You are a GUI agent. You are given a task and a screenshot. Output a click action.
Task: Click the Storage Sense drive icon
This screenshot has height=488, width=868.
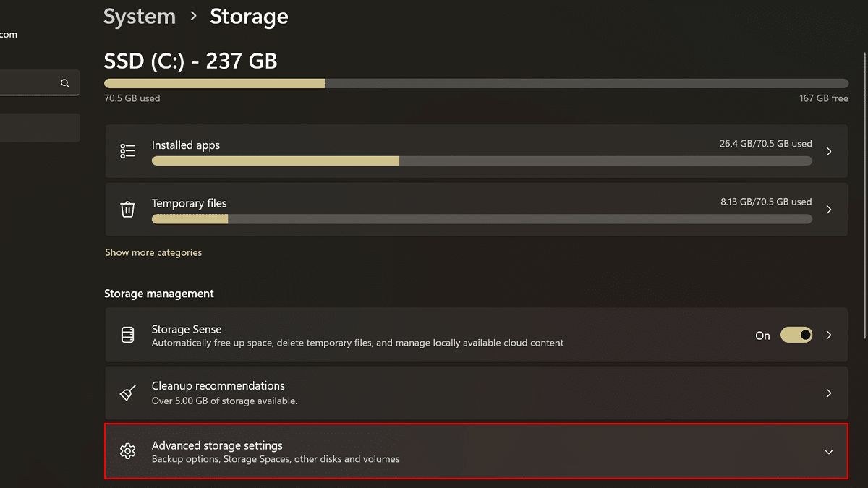coord(128,335)
